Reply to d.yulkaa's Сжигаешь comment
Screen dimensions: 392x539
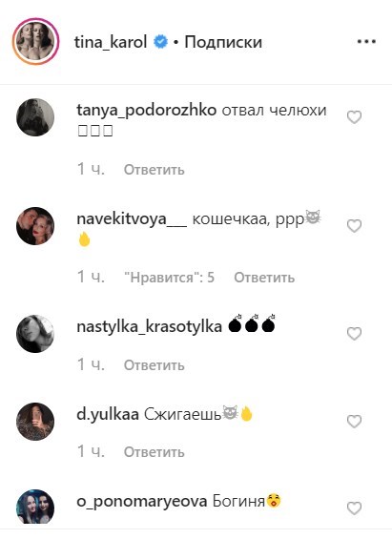click(154, 452)
